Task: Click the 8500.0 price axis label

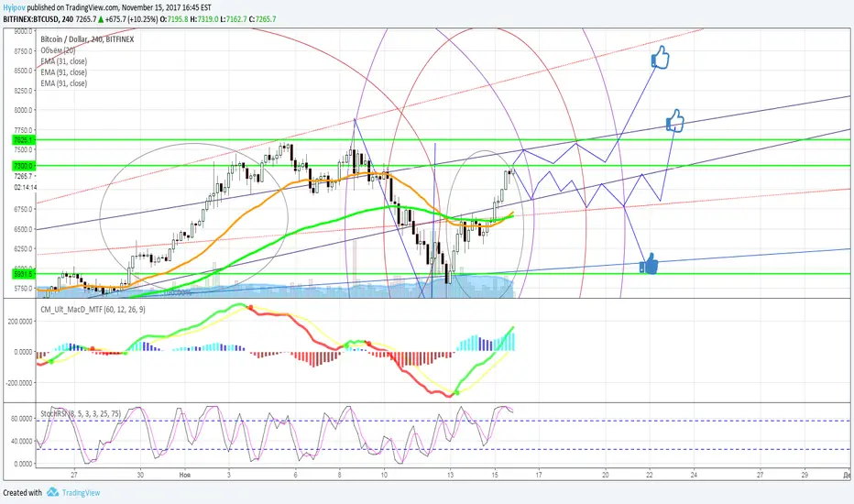Action: pyautogui.click(x=24, y=71)
